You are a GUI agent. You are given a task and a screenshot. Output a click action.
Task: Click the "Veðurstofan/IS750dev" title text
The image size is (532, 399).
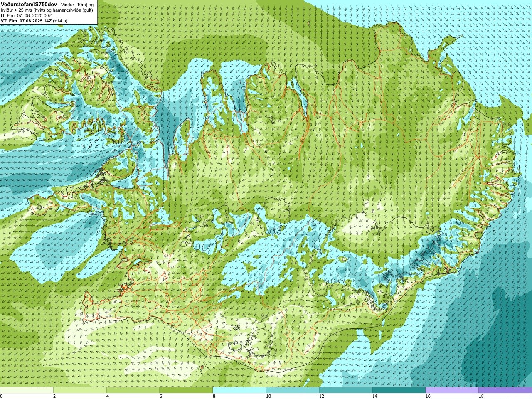[x=29, y=4]
